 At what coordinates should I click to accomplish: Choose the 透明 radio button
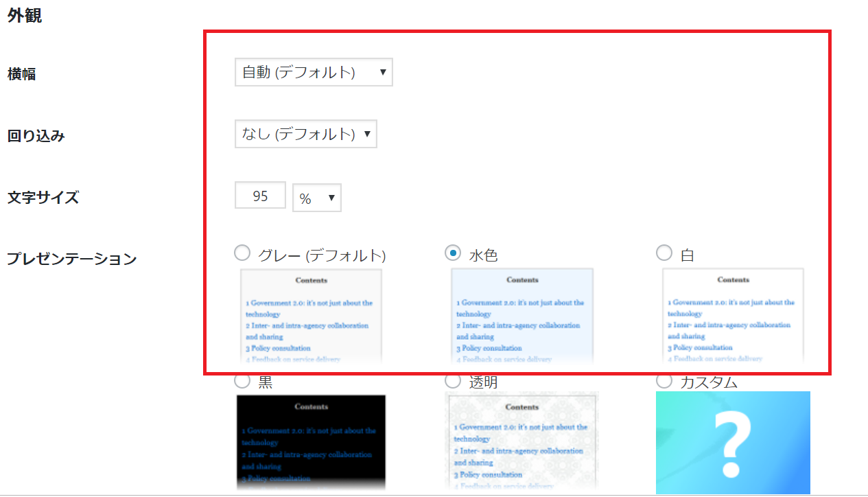453,380
